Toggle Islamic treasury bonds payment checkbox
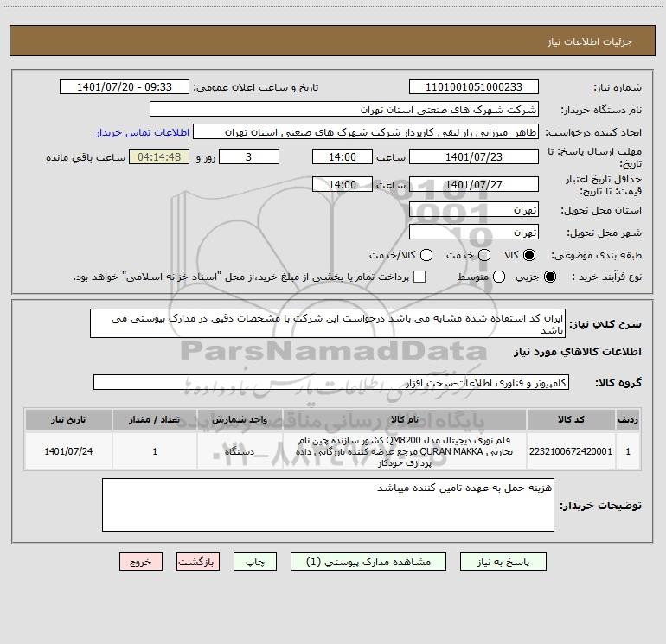 (419, 277)
